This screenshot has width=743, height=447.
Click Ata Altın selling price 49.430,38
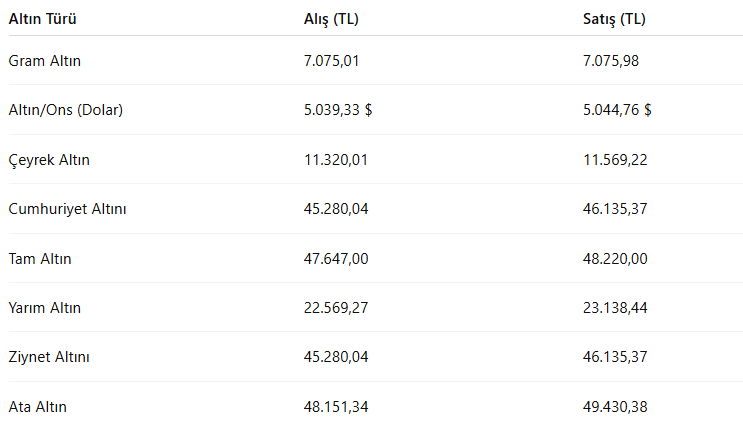[615, 407]
